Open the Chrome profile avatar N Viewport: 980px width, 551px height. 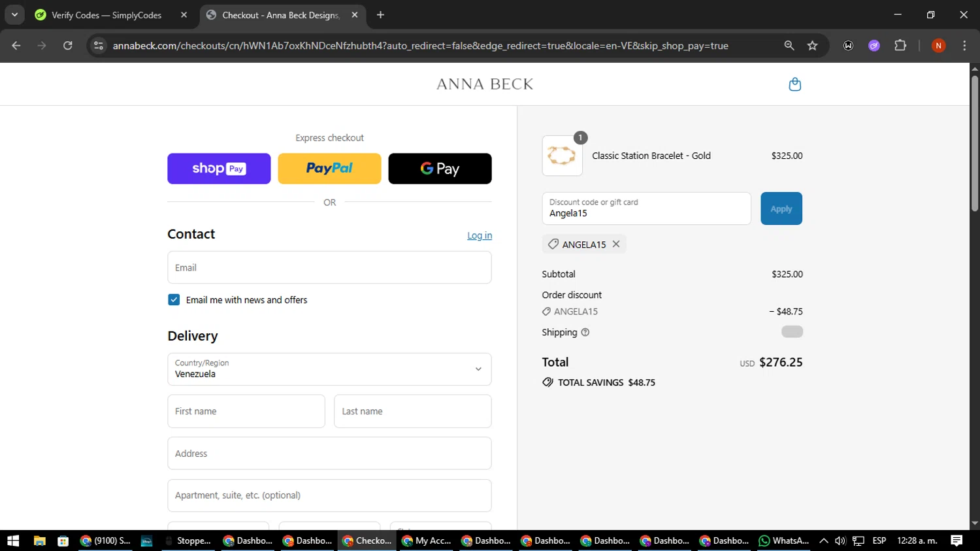pos(938,46)
